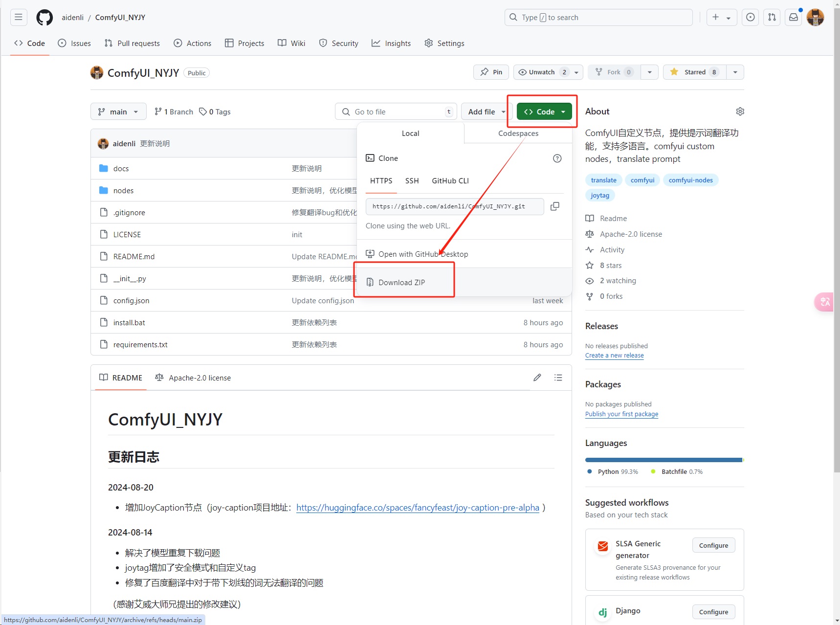The height and width of the screenshot is (625, 840).
Task: Click the GitHub octocat logo
Action: [44, 17]
